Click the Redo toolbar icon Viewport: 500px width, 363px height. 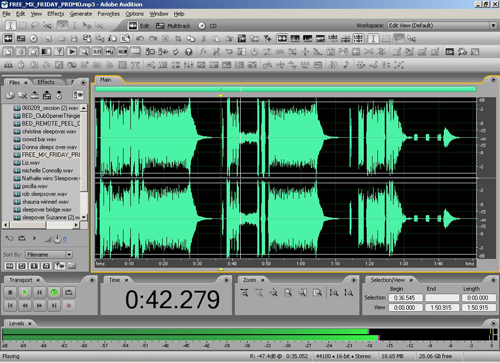coord(152,39)
